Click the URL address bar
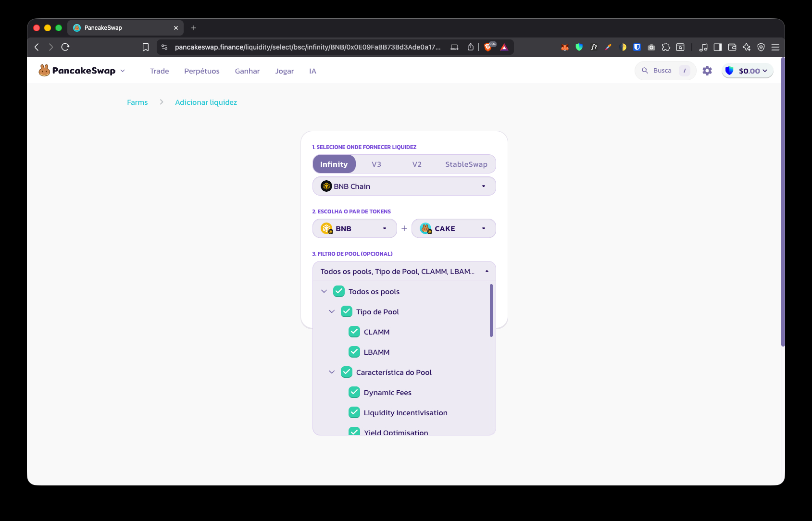The width and height of the screenshot is (812, 521). (308, 47)
